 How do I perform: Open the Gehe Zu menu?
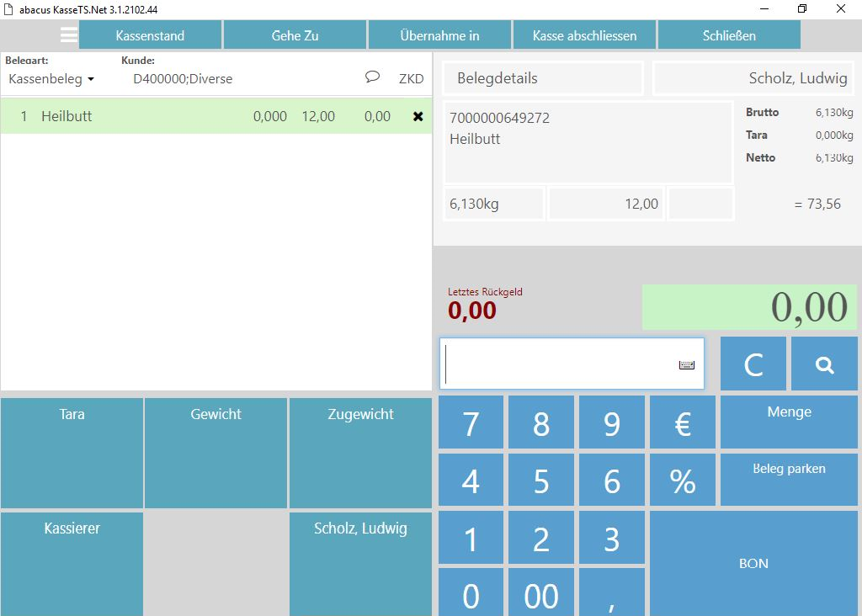(295, 35)
